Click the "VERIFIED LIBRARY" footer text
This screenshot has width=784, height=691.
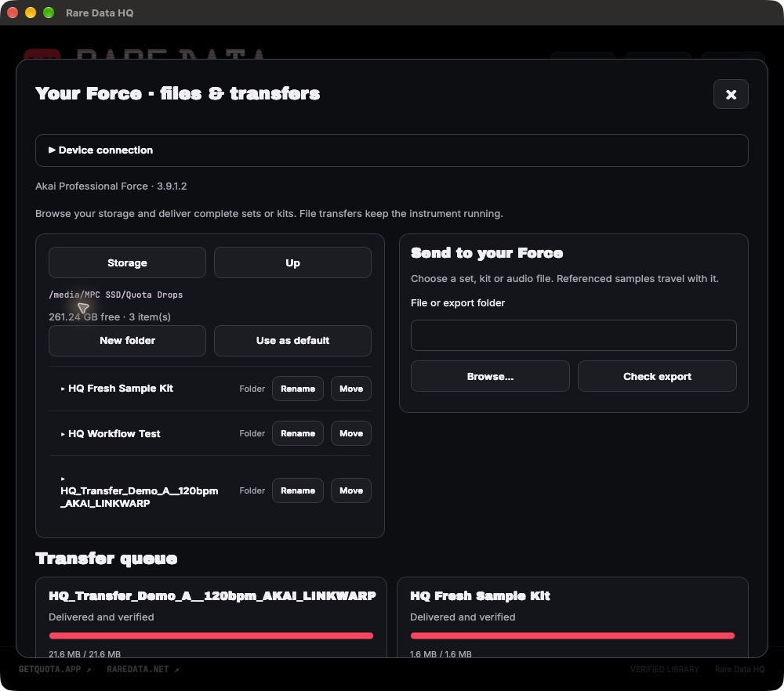click(665, 669)
